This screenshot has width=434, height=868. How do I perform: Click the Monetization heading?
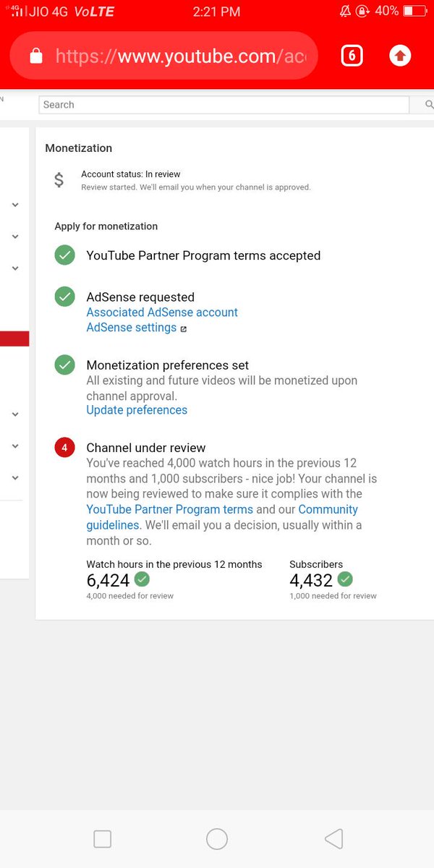78,148
